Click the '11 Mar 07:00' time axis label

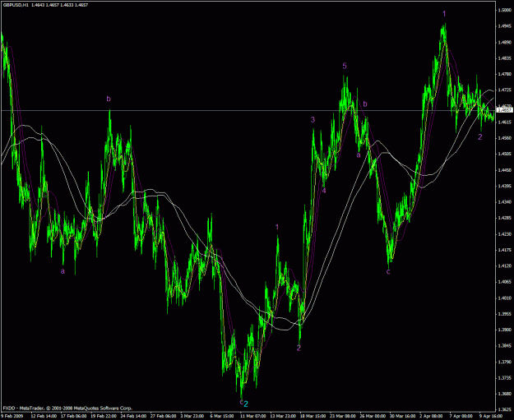[252, 416]
